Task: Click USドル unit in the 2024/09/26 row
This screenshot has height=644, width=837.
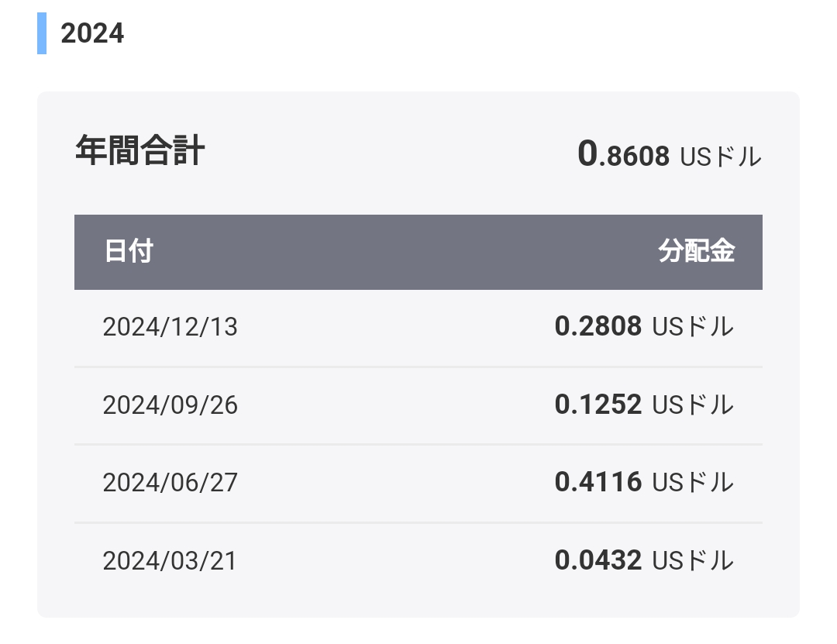Action: click(x=693, y=405)
